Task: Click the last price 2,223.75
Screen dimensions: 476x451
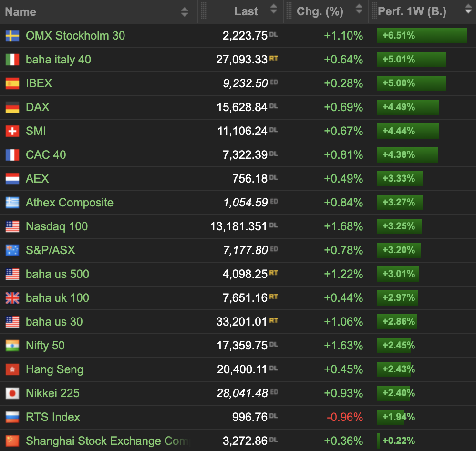Action: coord(245,36)
